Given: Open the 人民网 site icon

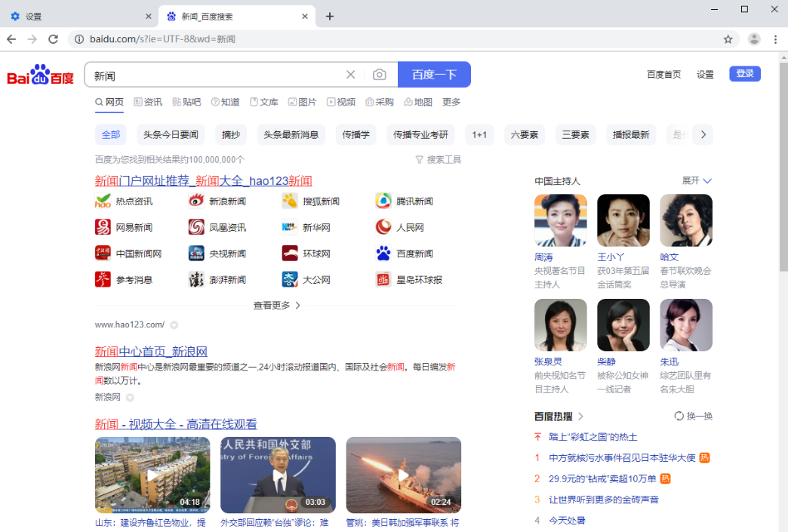Looking at the screenshot, I should coord(383,227).
